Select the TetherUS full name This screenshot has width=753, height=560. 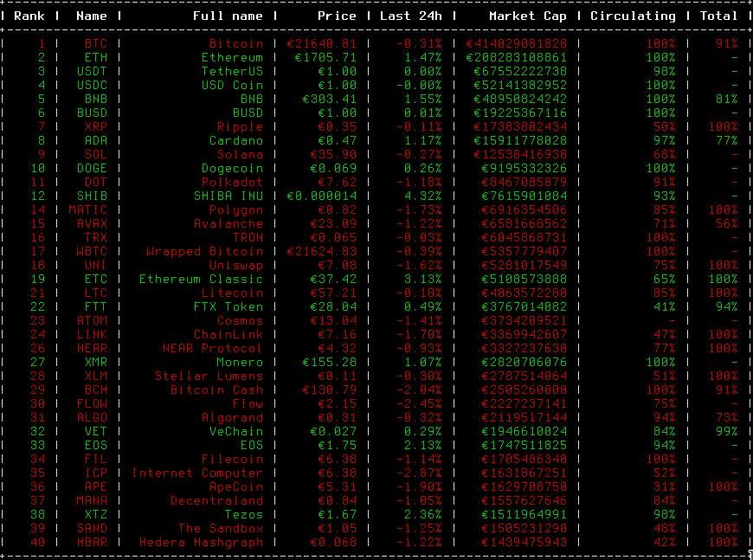click(232, 72)
